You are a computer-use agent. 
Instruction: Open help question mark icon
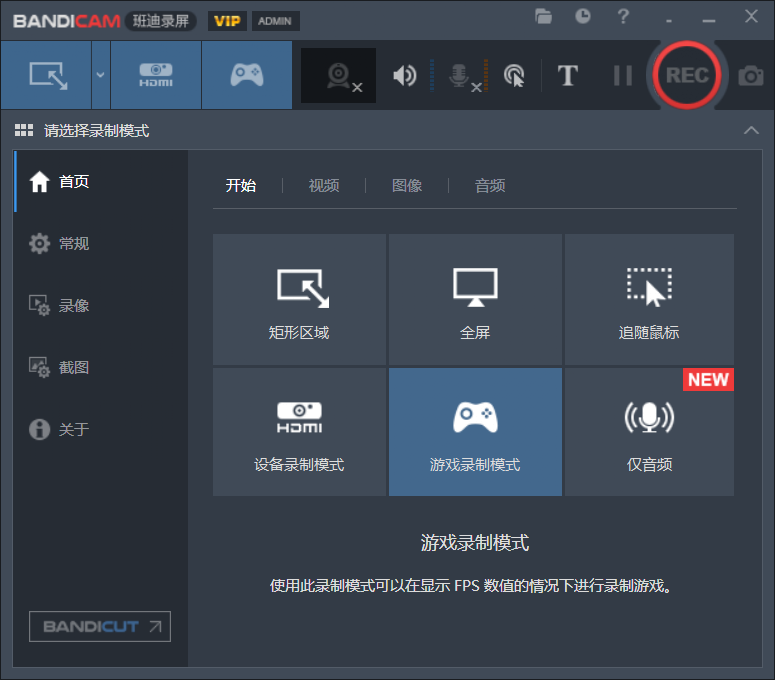pyautogui.click(x=623, y=16)
